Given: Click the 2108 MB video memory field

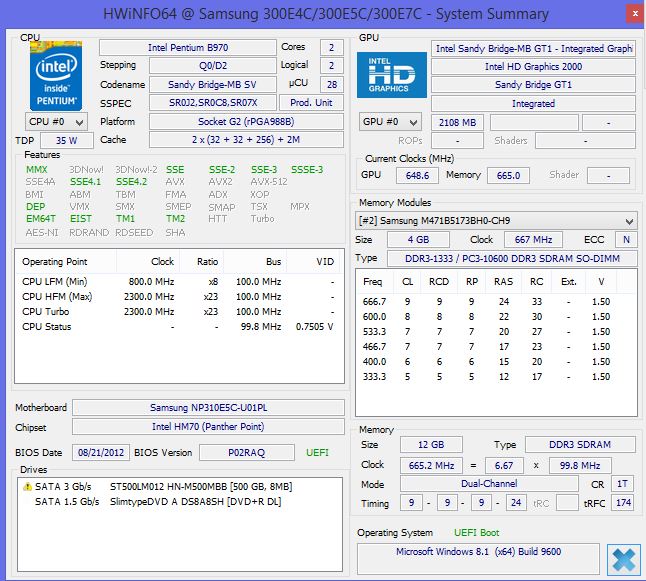Looking at the screenshot, I should (457, 122).
